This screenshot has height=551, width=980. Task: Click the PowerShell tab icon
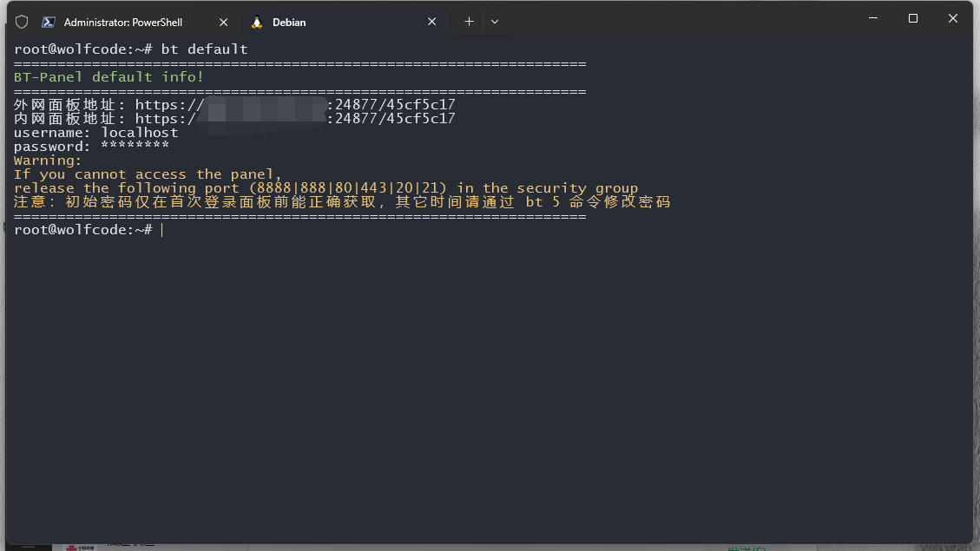click(48, 22)
